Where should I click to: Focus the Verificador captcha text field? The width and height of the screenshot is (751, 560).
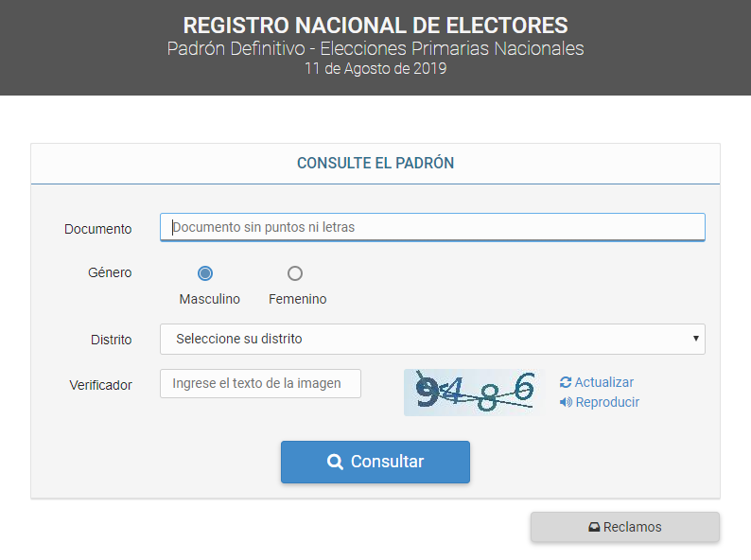[x=260, y=384]
